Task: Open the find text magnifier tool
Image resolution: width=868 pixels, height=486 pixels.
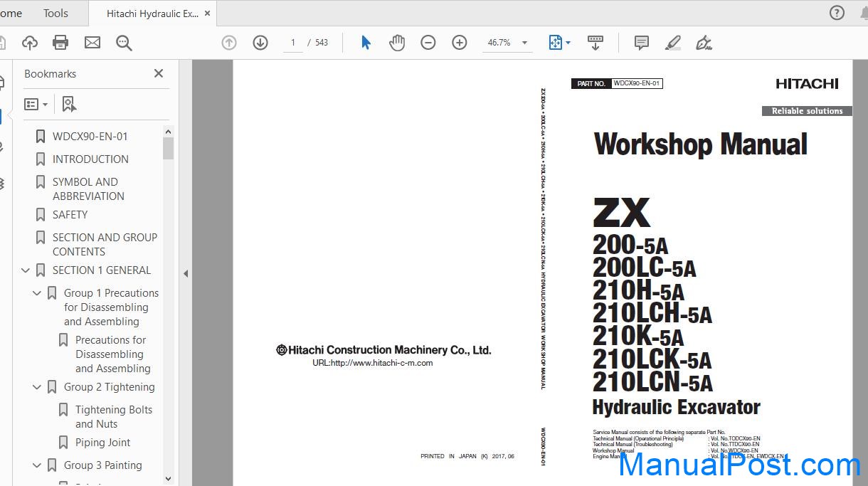Action: point(124,43)
